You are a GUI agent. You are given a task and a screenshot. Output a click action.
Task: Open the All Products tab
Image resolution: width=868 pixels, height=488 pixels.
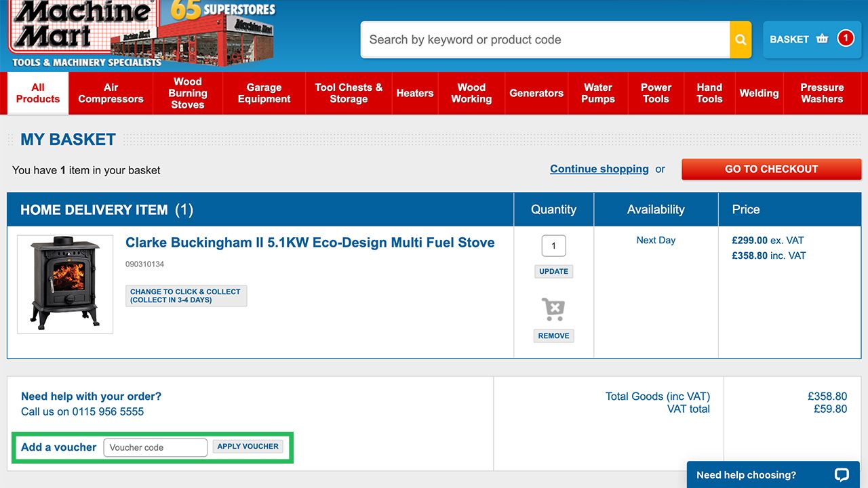point(38,93)
